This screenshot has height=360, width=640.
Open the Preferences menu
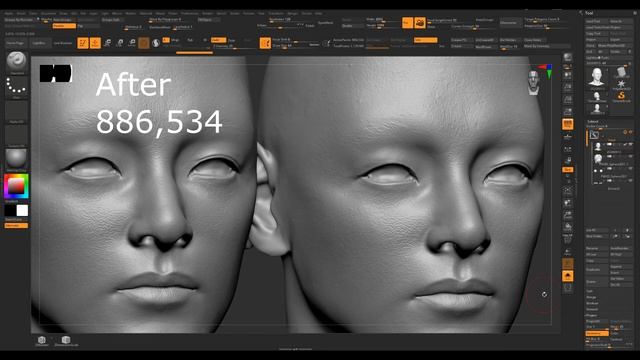click(x=189, y=13)
